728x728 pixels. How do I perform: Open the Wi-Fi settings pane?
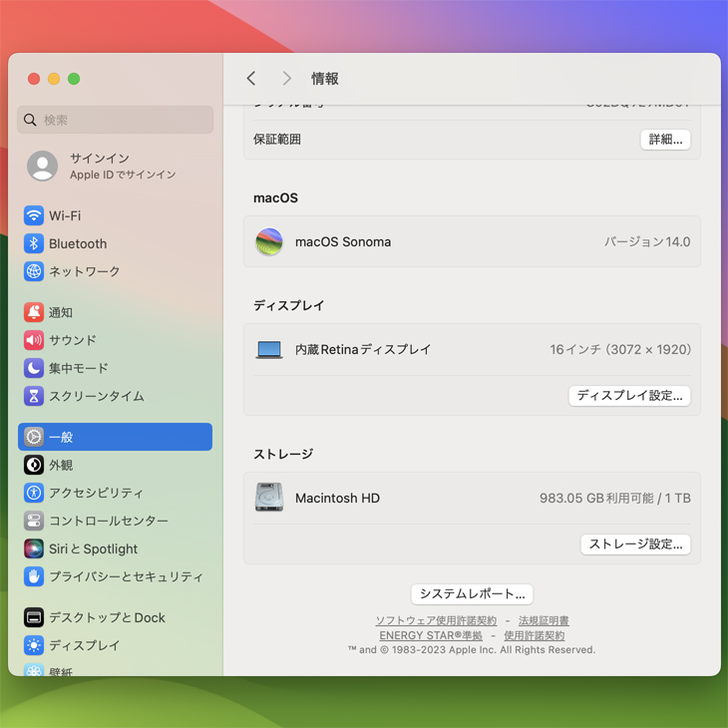coord(115,215)
